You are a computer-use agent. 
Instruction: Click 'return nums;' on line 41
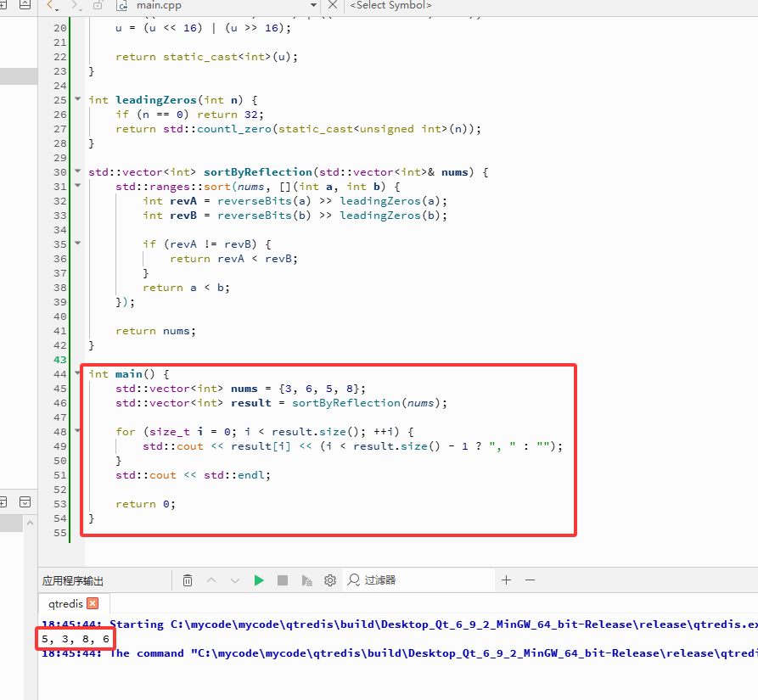155,332
